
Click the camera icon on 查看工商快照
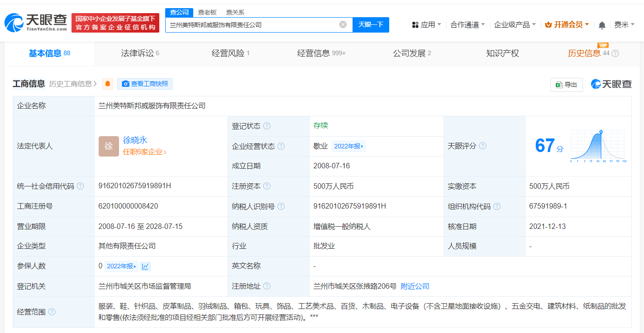pyautogui.click(x=126, y=84)
